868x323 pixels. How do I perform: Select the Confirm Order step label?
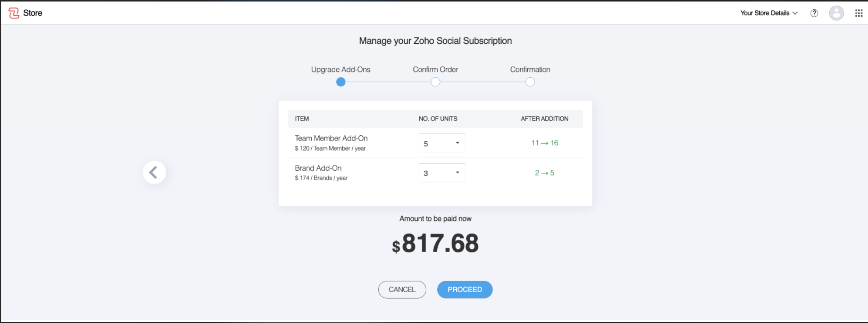coord(435,70)
